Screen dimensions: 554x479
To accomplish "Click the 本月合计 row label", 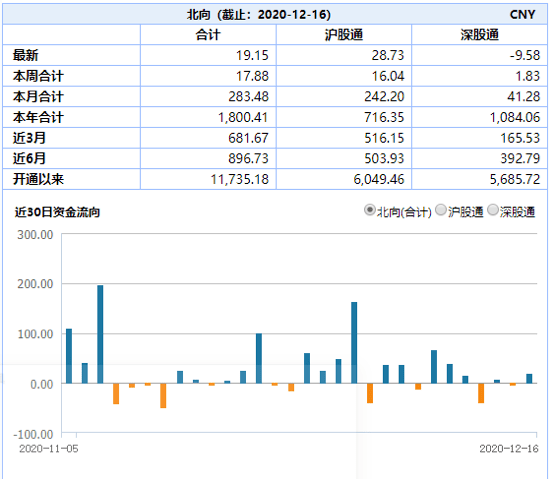I will point(38,96).
